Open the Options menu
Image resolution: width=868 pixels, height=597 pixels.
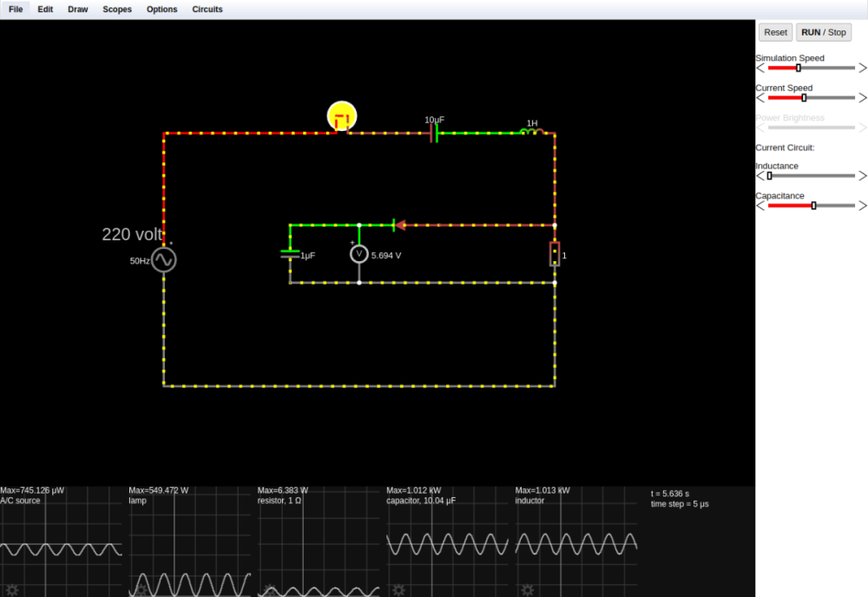[x=161, y=9]
